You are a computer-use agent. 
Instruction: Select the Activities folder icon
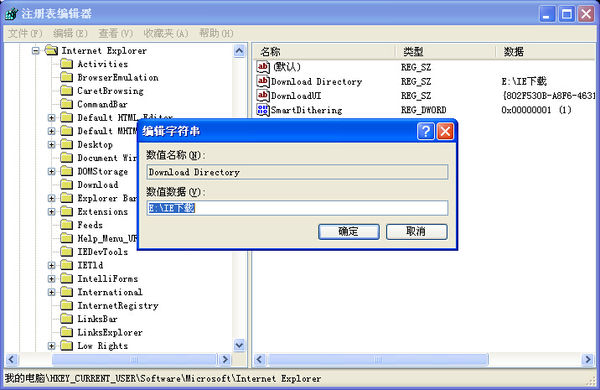coord(67,64)
